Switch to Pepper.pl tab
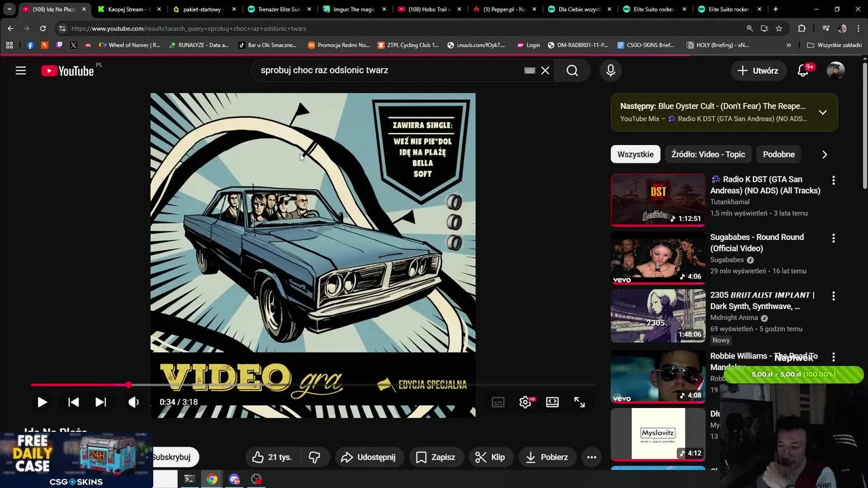 pyautogui.click(x=503, y=9)
